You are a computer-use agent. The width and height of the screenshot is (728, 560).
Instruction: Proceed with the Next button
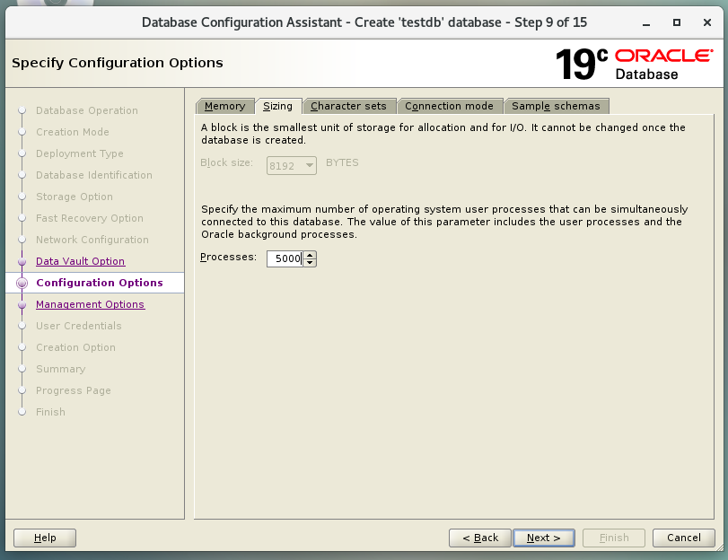tap(544, 538)
